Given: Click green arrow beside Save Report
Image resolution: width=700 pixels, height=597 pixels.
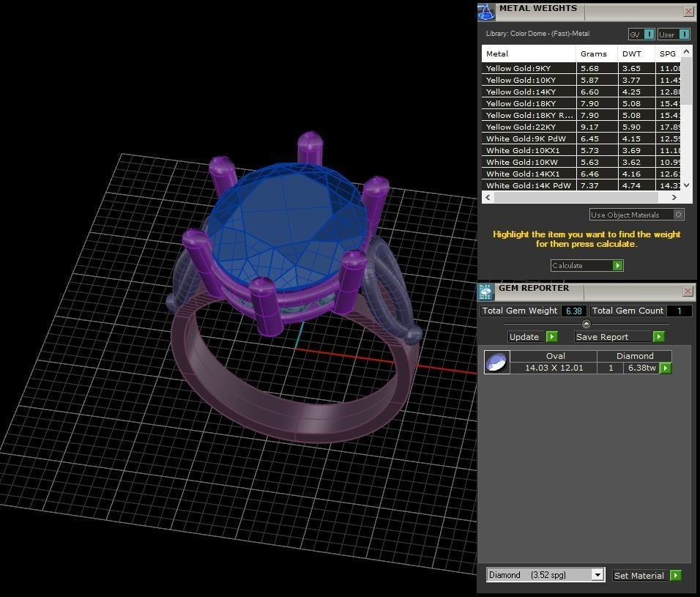Looking at the screenshot, I should tap(658, 337).
